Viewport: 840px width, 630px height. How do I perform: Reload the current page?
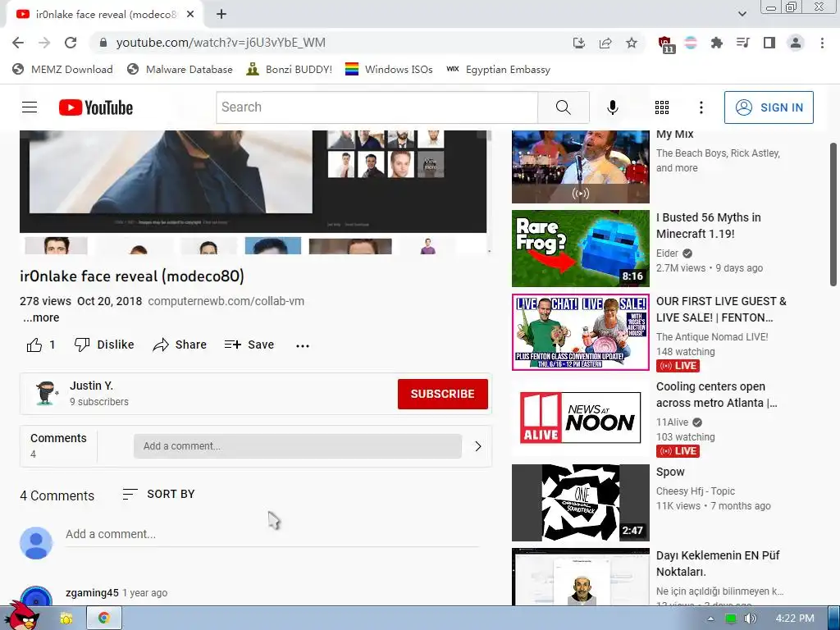[x=71, y=43]
